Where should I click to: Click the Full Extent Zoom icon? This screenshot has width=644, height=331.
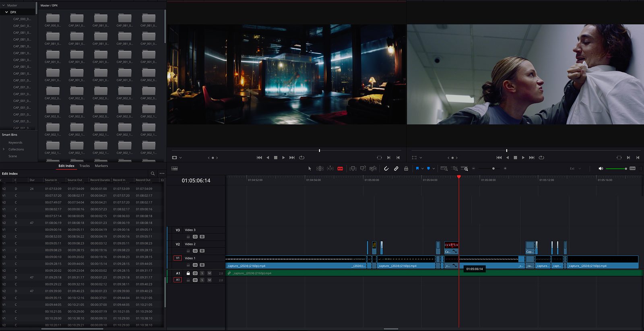point(444,169)
